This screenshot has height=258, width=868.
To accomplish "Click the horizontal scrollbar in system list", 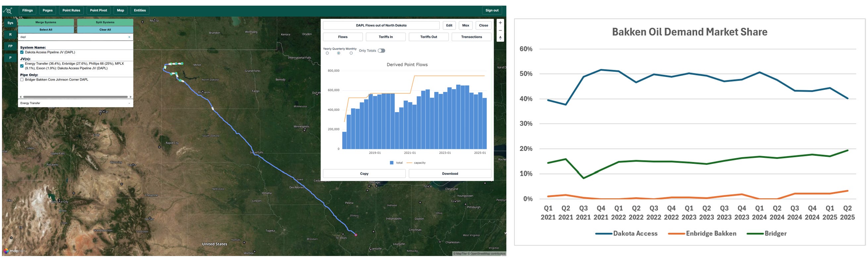I will coord(75,97).
